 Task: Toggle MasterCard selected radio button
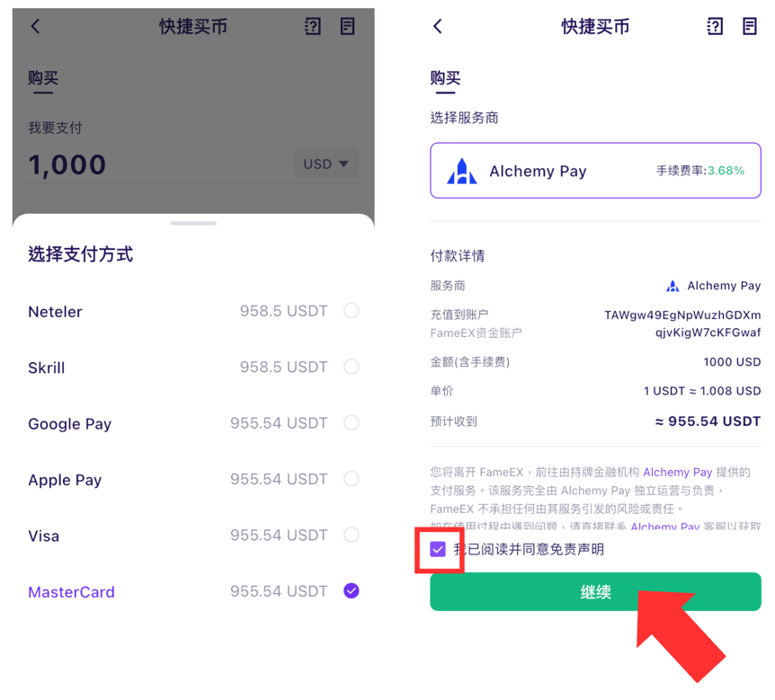click(352, 591)
